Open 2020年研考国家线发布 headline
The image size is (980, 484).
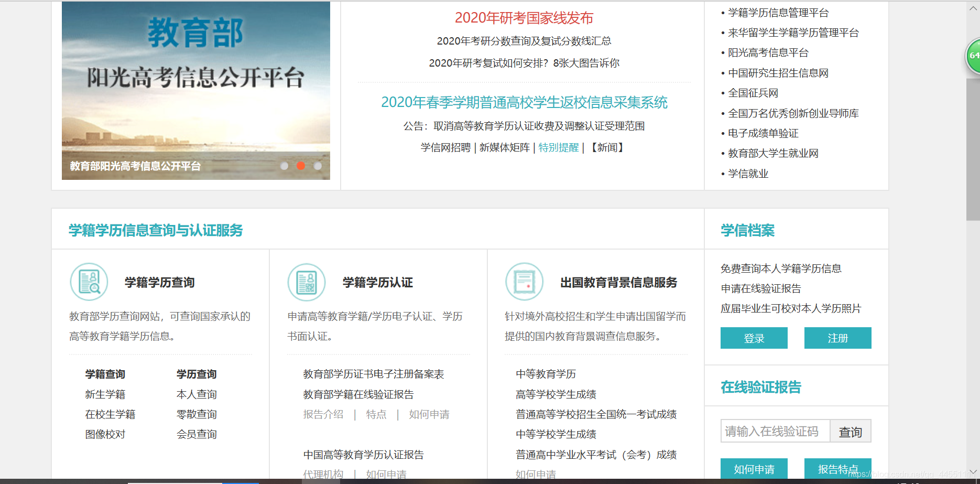click(524, 18)
